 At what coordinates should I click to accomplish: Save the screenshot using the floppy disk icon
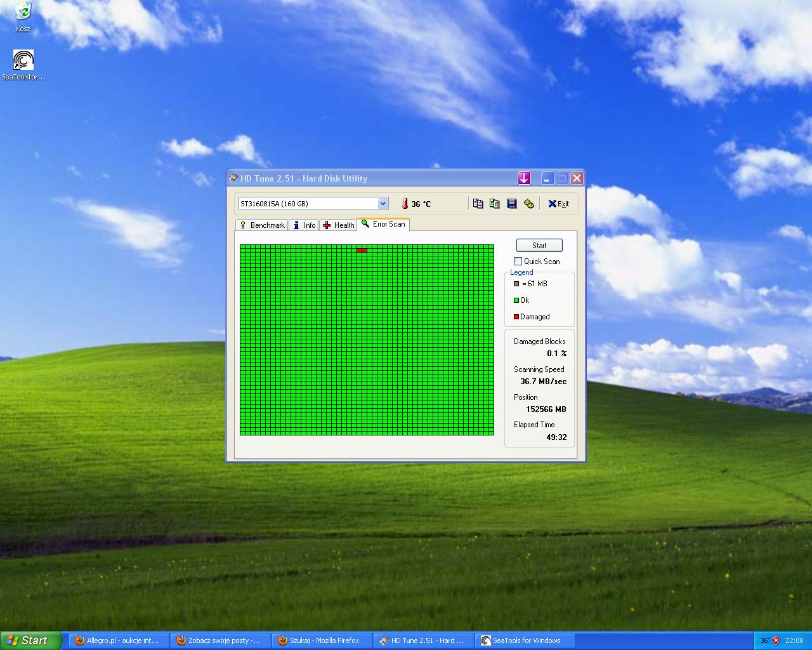pyautogui.click(x=511, y=203)
